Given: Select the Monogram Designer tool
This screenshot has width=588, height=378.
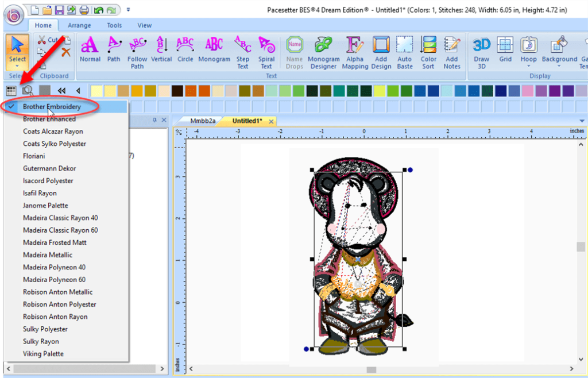Looking at the screenshot, I should click(324, 52).
